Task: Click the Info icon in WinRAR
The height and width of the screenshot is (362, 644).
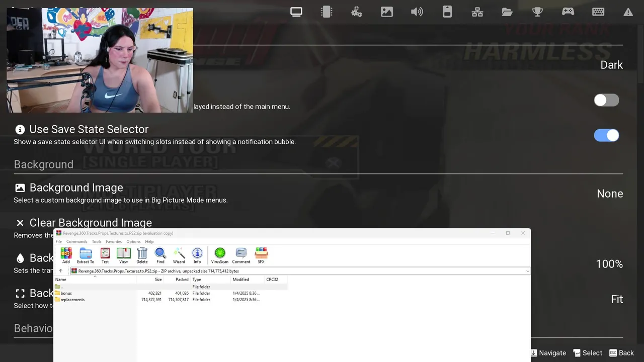Action: (197, 255)
